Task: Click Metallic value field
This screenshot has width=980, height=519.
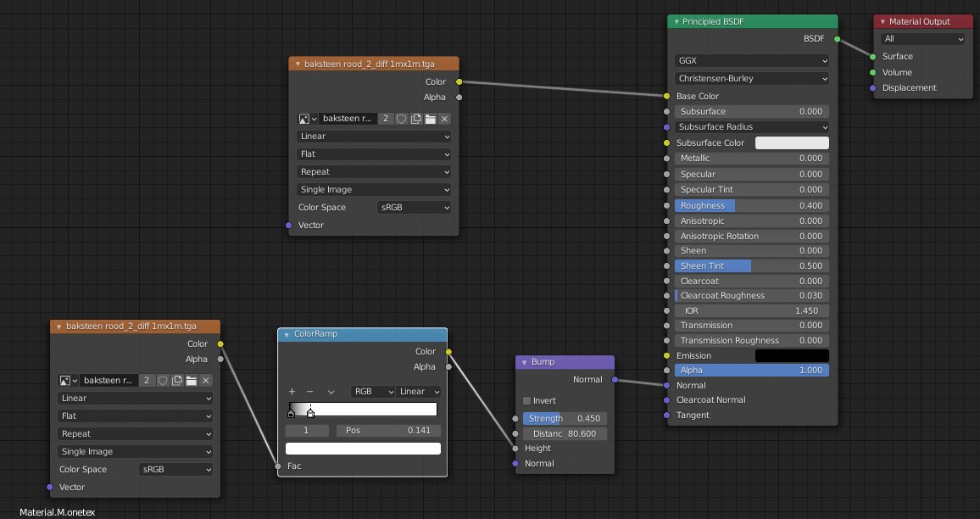Action: click(x=752, y=159)
